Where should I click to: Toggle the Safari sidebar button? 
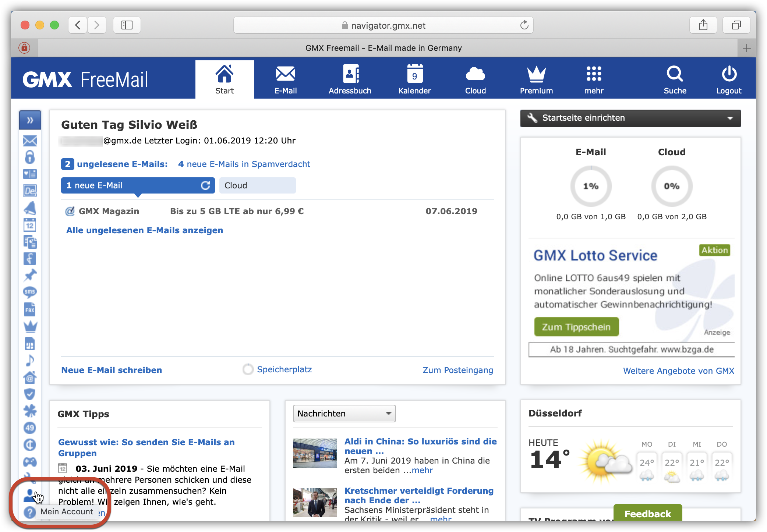[127, 25]
